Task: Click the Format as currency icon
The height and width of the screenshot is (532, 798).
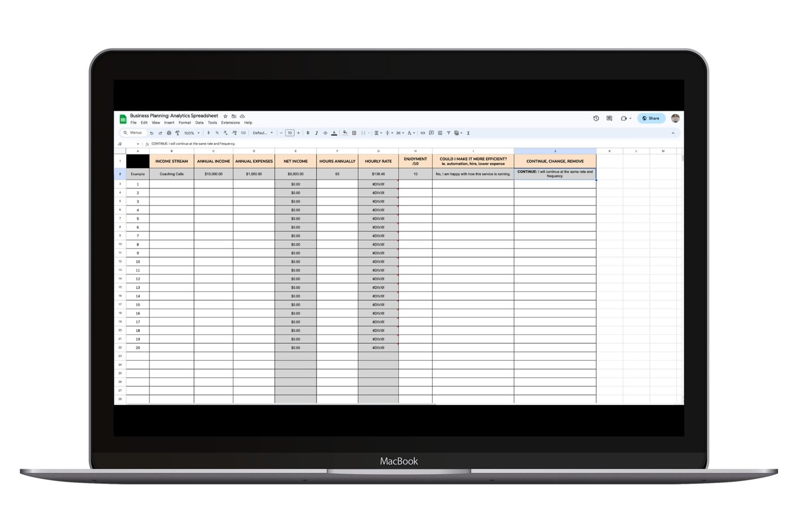Action: 209,133
